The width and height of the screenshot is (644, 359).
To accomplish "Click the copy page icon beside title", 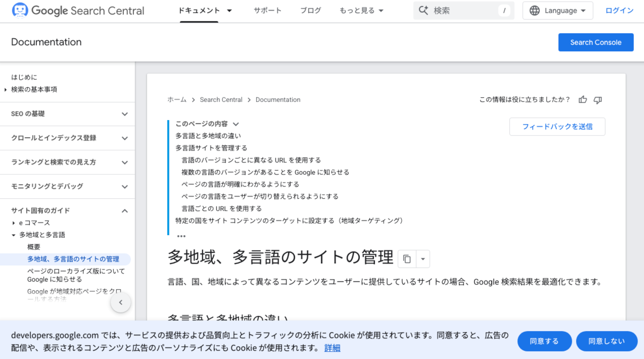I will coord(407,259).
